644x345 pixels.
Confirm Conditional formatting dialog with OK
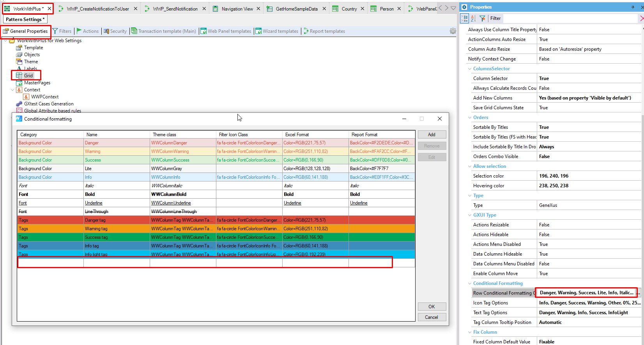click(432, 306)
